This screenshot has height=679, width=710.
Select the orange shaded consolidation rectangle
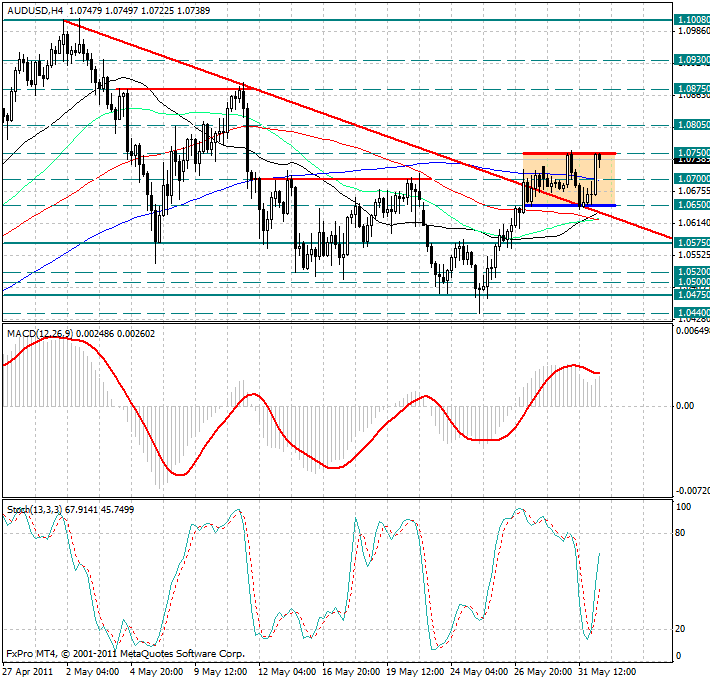point(569,180)
